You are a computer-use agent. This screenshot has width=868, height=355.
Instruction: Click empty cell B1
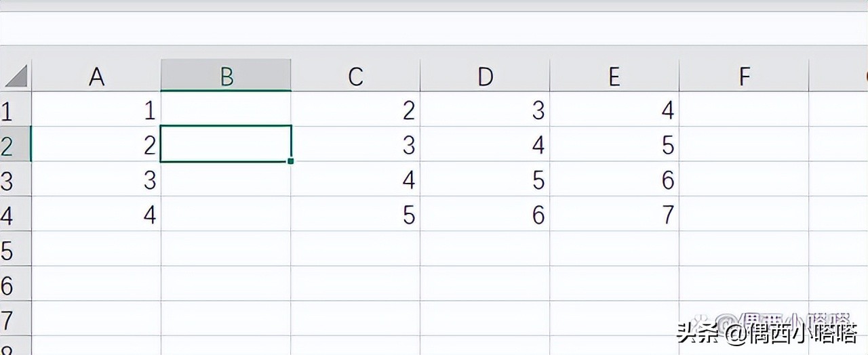226,110
